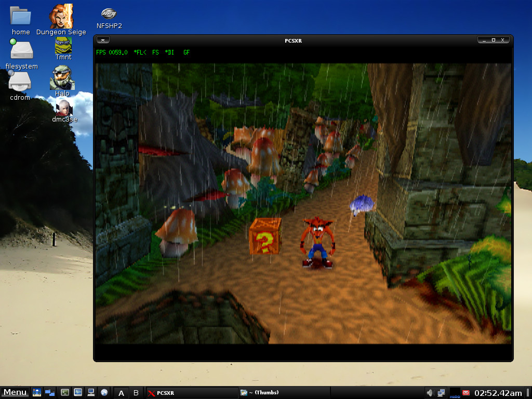532x399 pixels.
Task: Click the show desktop windows icon in taskbar
Action: [x=50, y=393]
